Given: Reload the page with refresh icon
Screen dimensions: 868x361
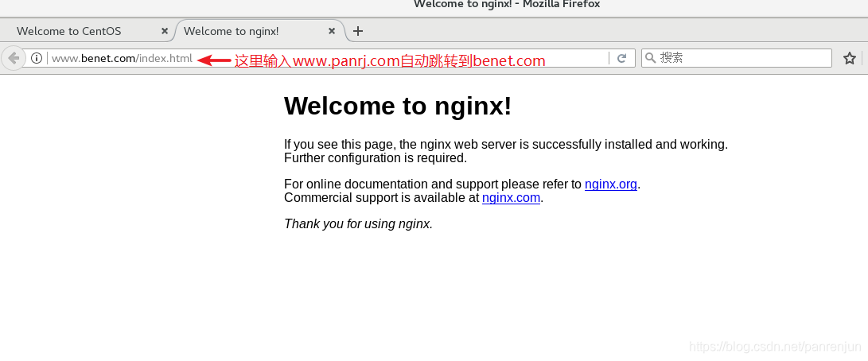Looking at the screenshot, I should point(621,58).
